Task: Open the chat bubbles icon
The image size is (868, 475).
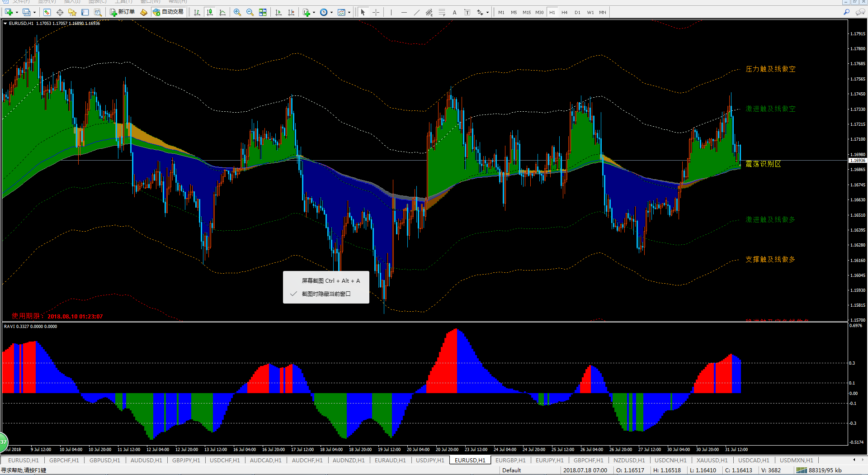Action: (860, 12)
